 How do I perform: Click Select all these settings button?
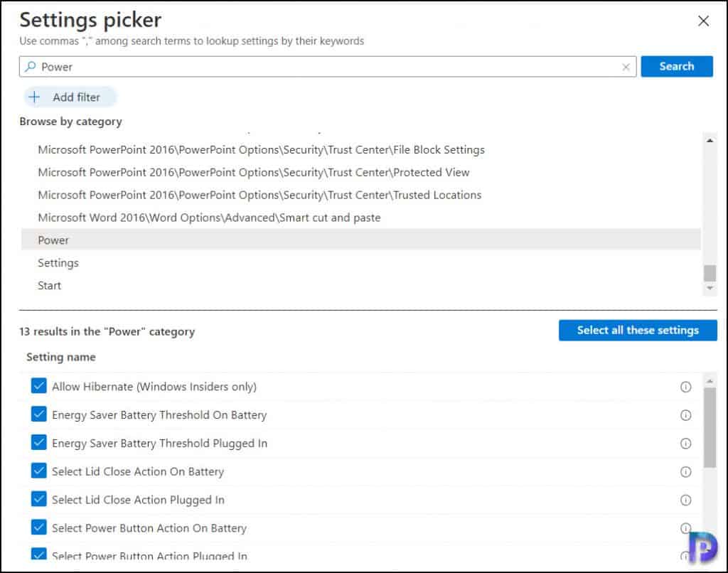click(x=638, y=330)
